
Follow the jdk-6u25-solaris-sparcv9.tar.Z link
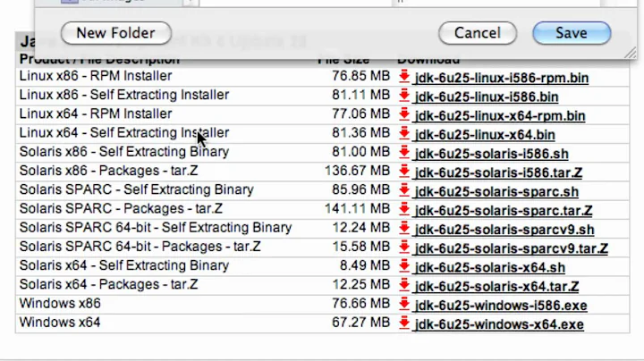tap(511, 248)
